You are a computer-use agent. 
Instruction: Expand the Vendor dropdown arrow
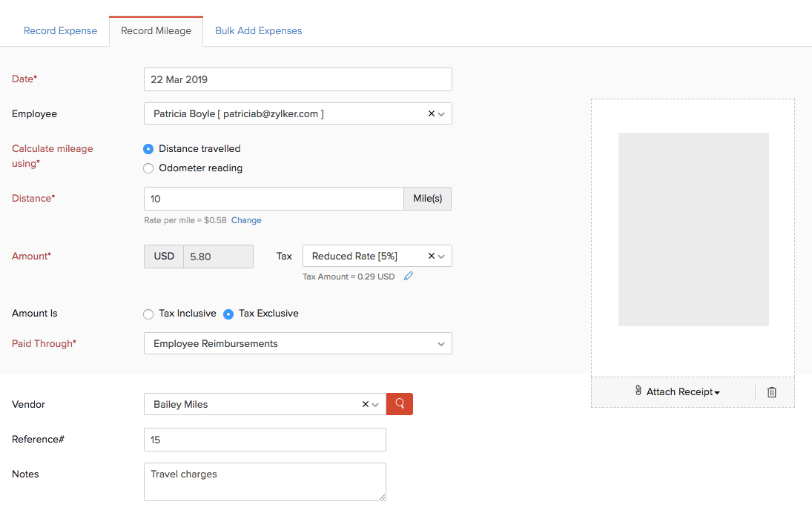376,405
